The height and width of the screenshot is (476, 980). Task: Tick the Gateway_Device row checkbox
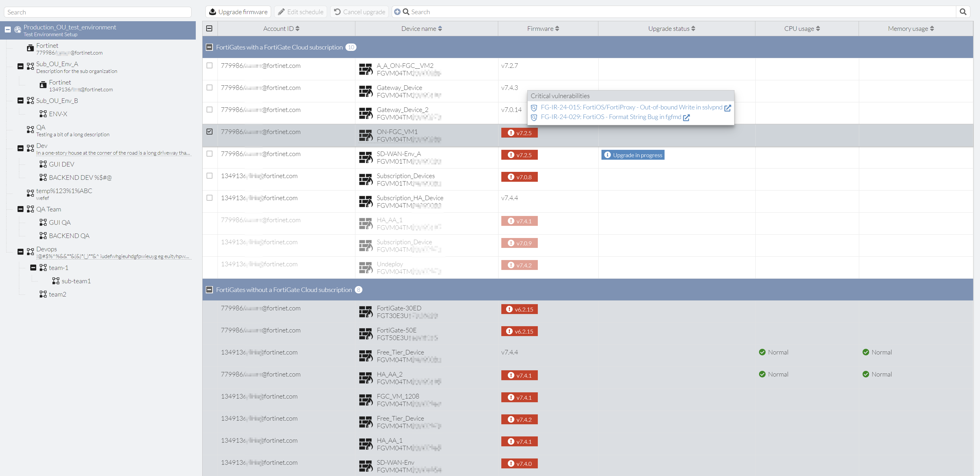click(209, 87)
